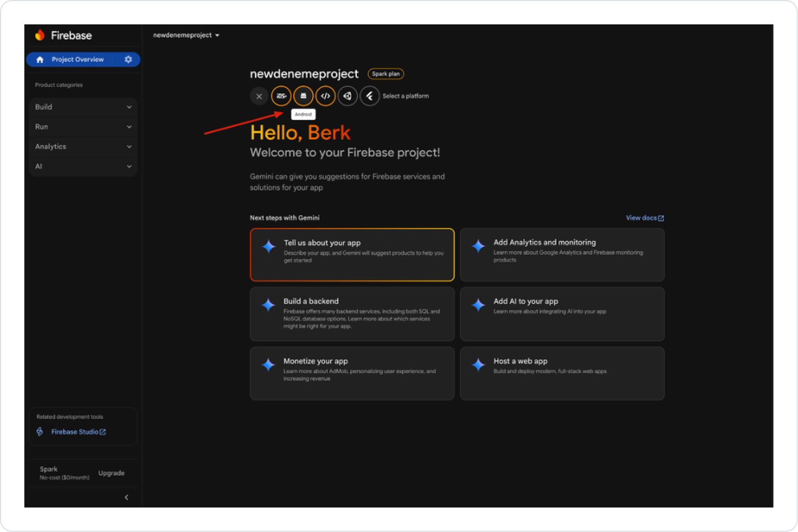
Task: Click the 'Spark' plan name in the sidebar footer
Action: pos(48,469)
